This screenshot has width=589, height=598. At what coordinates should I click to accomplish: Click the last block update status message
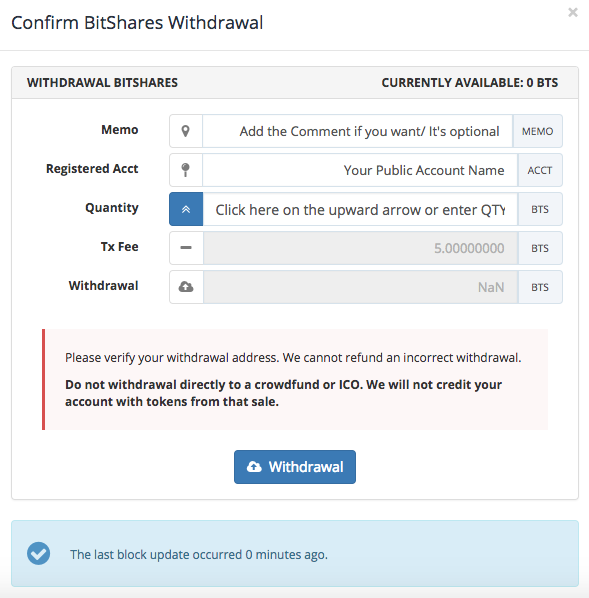[x=199, y=554]
